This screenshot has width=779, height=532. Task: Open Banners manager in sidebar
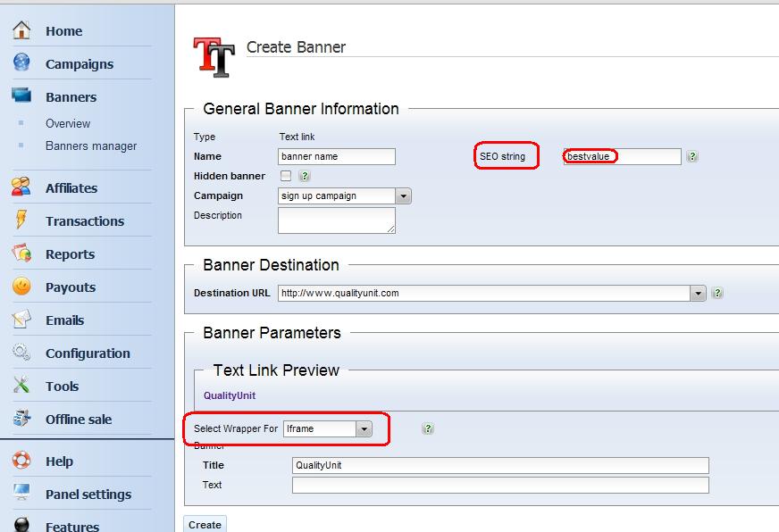[91, 145]
